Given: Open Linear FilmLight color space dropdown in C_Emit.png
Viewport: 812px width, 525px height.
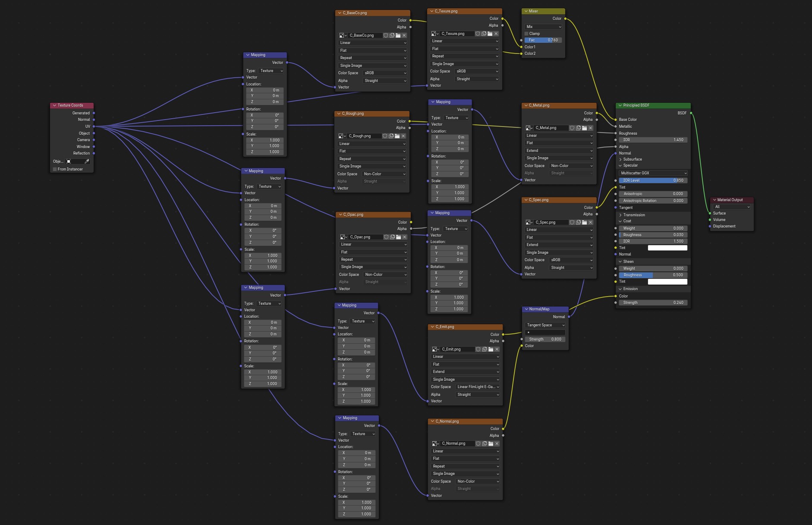Looking at the screenshot, I should pyautogui.click(x=478, y=387).
